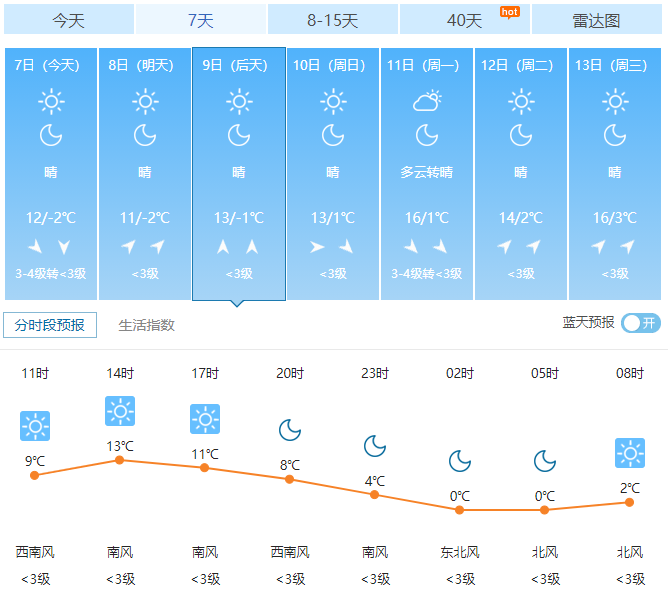Click the moon icon for 8日 明天

pyautogui.click(x=145, y=135)
